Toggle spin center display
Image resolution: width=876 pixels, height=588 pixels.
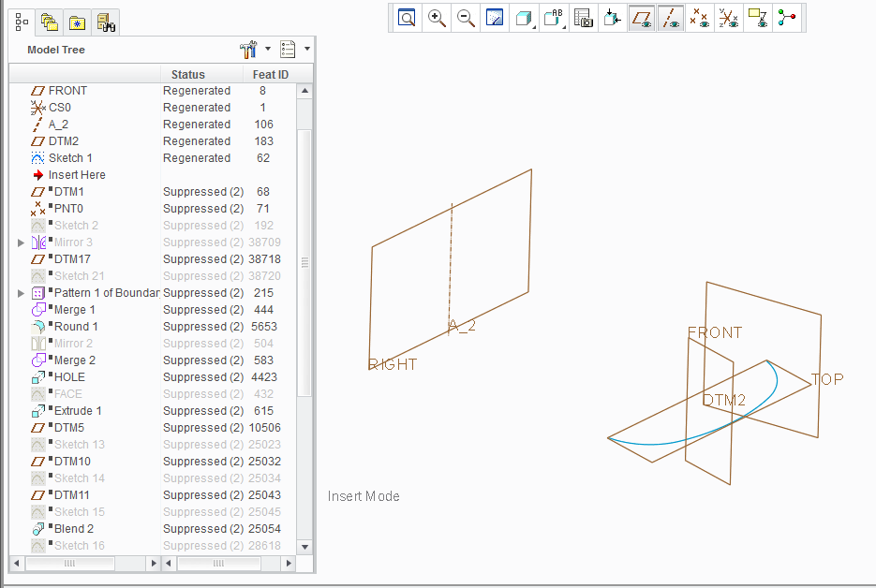click(x=787, y=18)
